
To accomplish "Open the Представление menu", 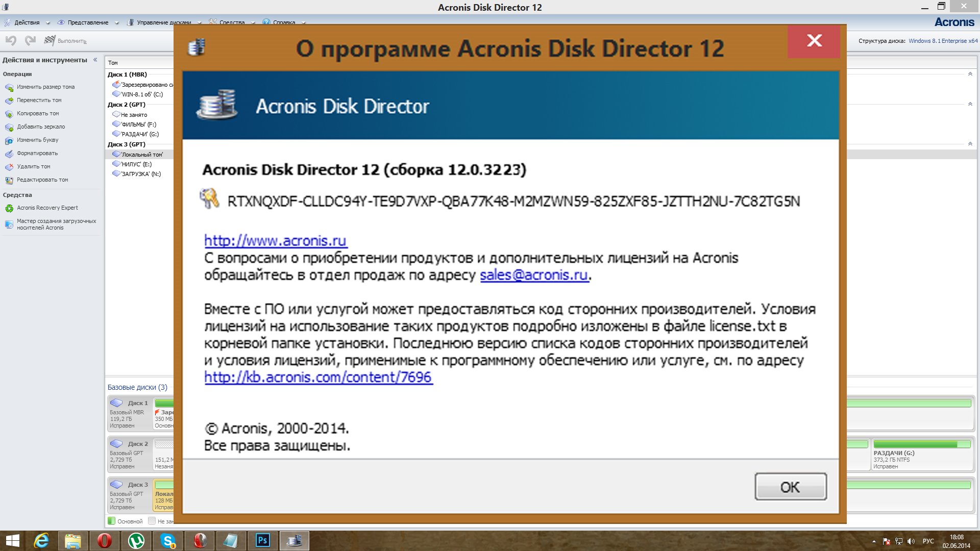I will pos(88,22).
